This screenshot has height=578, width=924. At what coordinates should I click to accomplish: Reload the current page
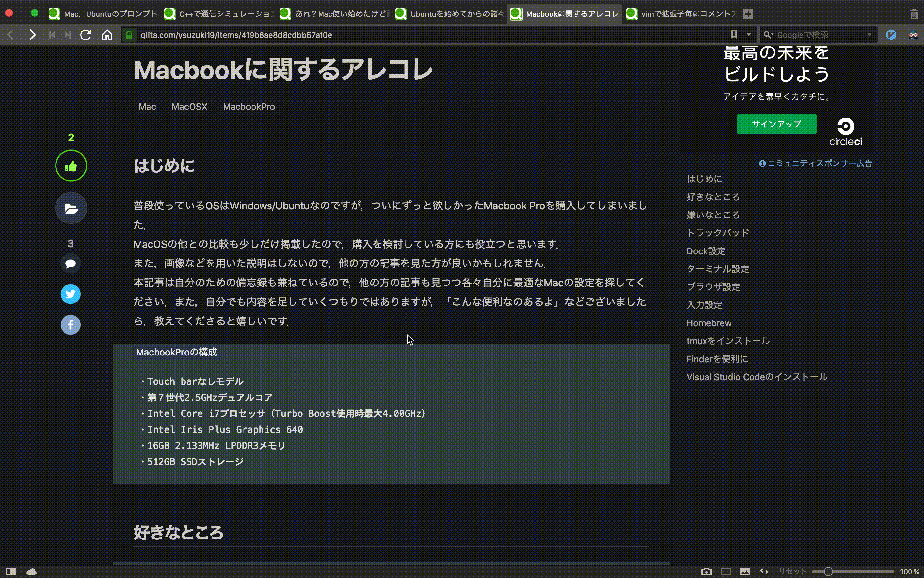point(86,35)
